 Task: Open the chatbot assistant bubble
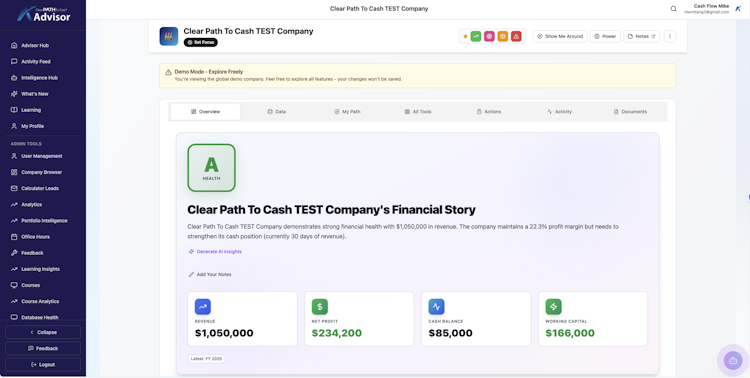[733, 360]
